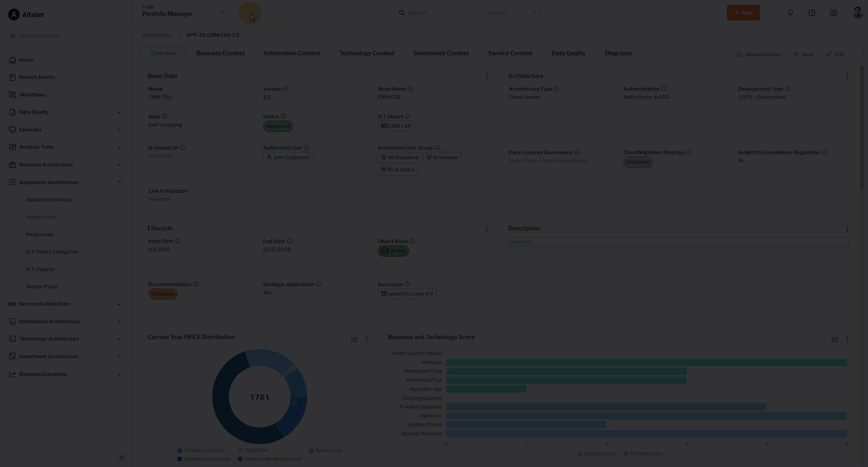Screen dimensions: 868x467
Task: Toggle legend for Business and Technology Score
Action: [834, 339]
